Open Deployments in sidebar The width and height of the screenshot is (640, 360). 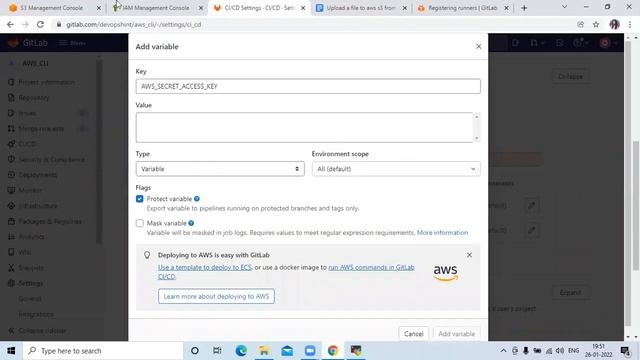point(38,175)
